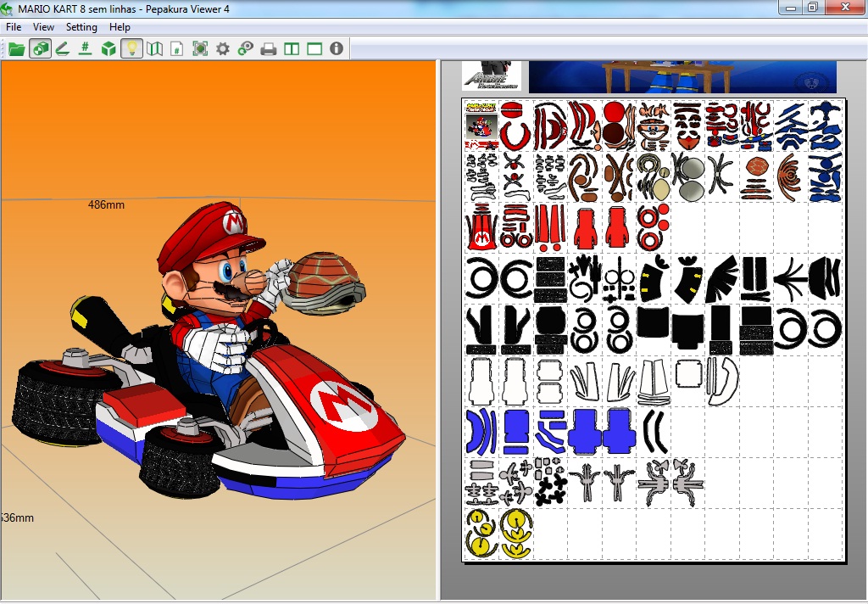Screen dimensions: 868x604
Task: Highlight corresponding faces between views
Action: pos(245,48)
